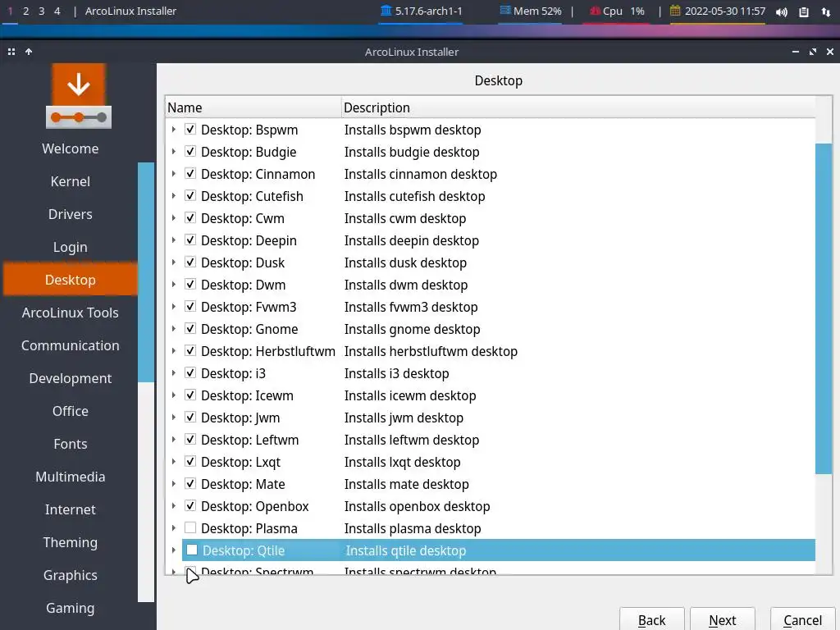This screenshot has width=840, height=630.
Task: Click the Description column header
Action: point(578,107)
